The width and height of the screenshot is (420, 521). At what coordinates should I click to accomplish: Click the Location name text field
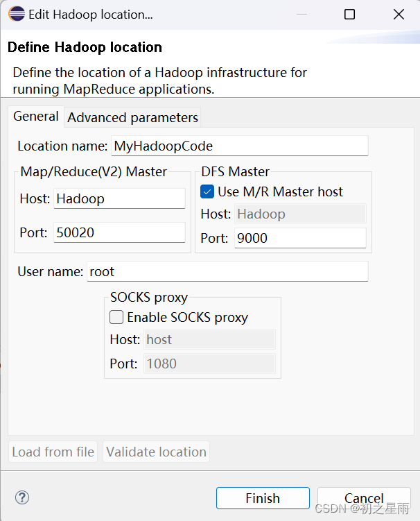[238, 146]
